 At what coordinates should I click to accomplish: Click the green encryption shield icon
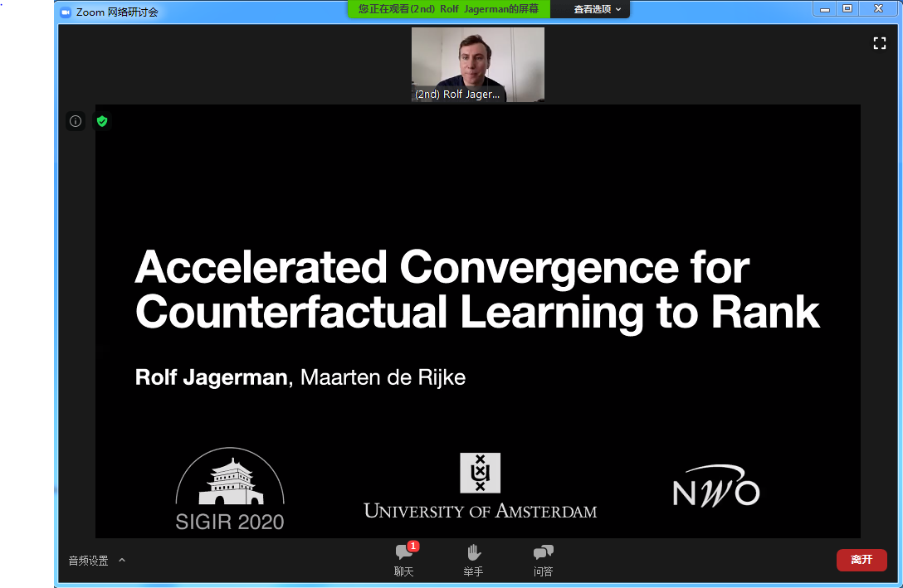(102, 121)
